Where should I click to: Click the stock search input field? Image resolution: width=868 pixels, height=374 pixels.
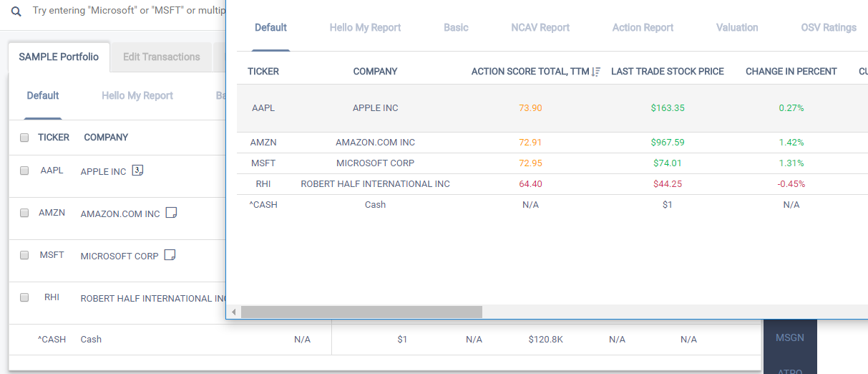(129, 11)
